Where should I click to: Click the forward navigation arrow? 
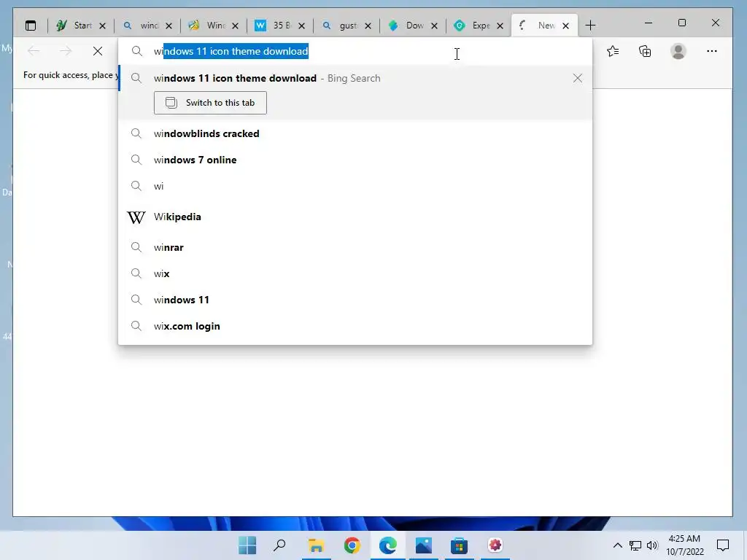[65, 51]
